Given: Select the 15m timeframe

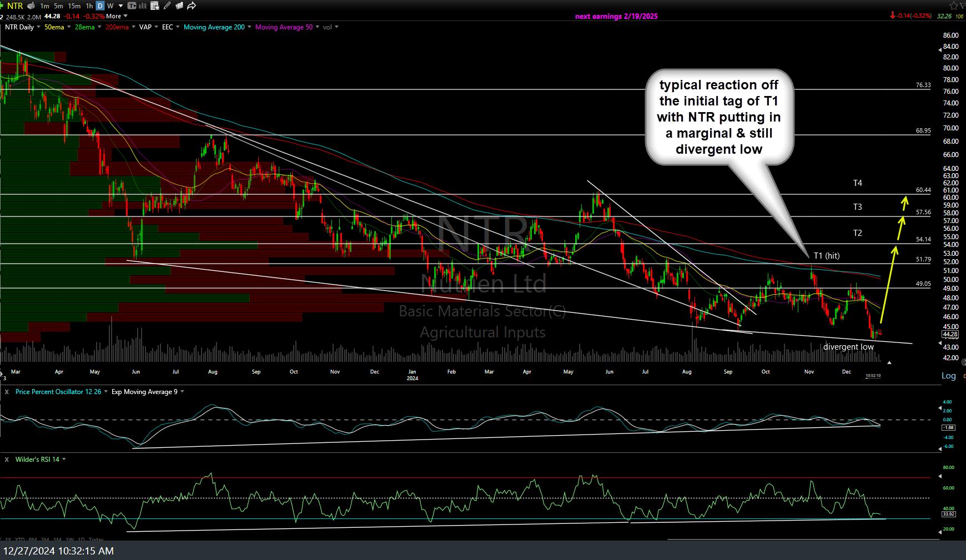Looking at the screenshot, I should (x=74, y=6).
